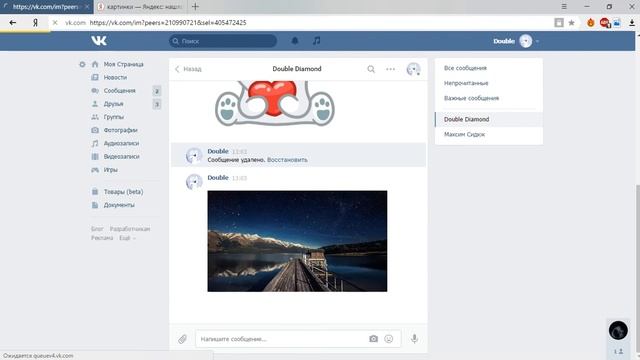The height and width of the screenshot is (360, 640).
Task: Click the address bar URL
Action: [168, 23]
